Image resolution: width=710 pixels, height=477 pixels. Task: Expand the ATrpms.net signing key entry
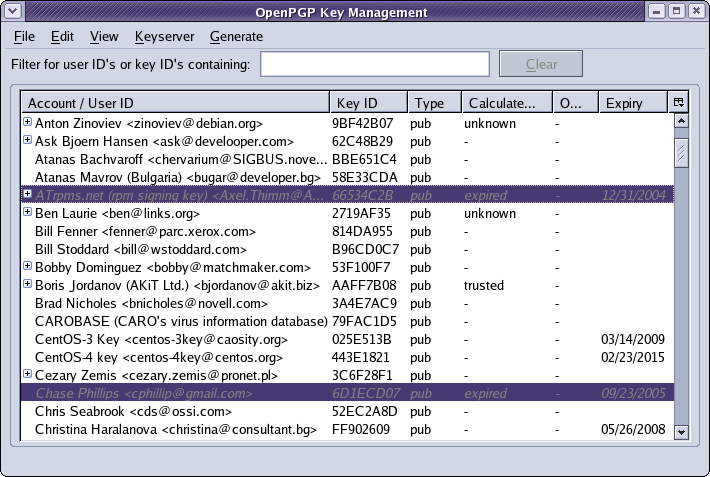click(28, 194)
